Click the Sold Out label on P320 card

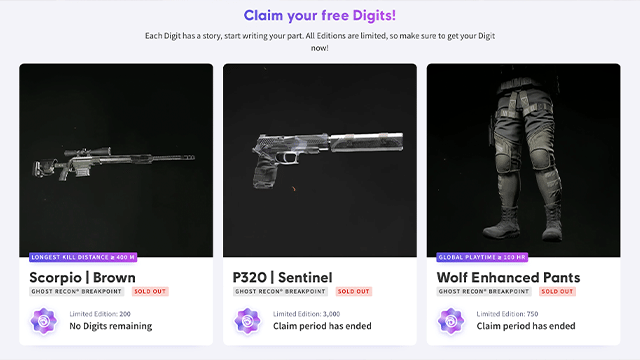(x=353, y=291)
